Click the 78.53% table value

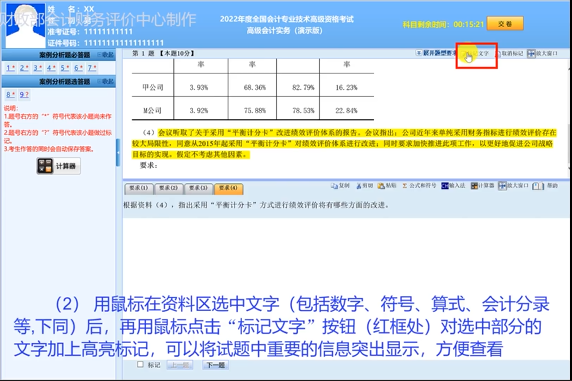(x=303, y=110)
